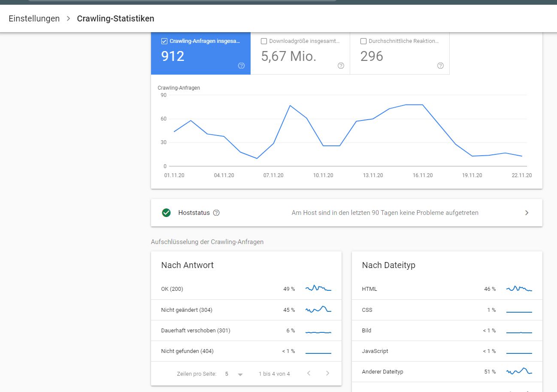
Task: Open the Nicht geändert (304) row
Action: click(x=246, y=310)
